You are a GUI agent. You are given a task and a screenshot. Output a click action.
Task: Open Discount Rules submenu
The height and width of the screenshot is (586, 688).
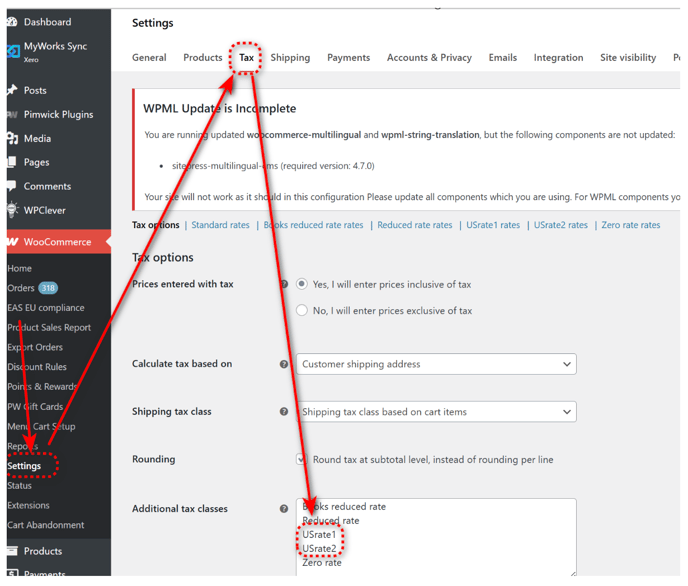37,367
